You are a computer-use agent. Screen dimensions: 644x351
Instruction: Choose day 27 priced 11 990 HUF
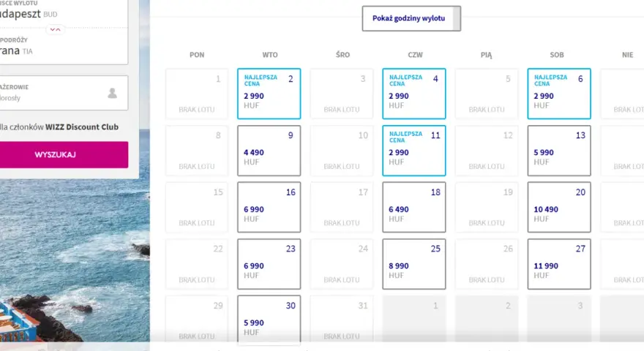[x=559, y=264]
